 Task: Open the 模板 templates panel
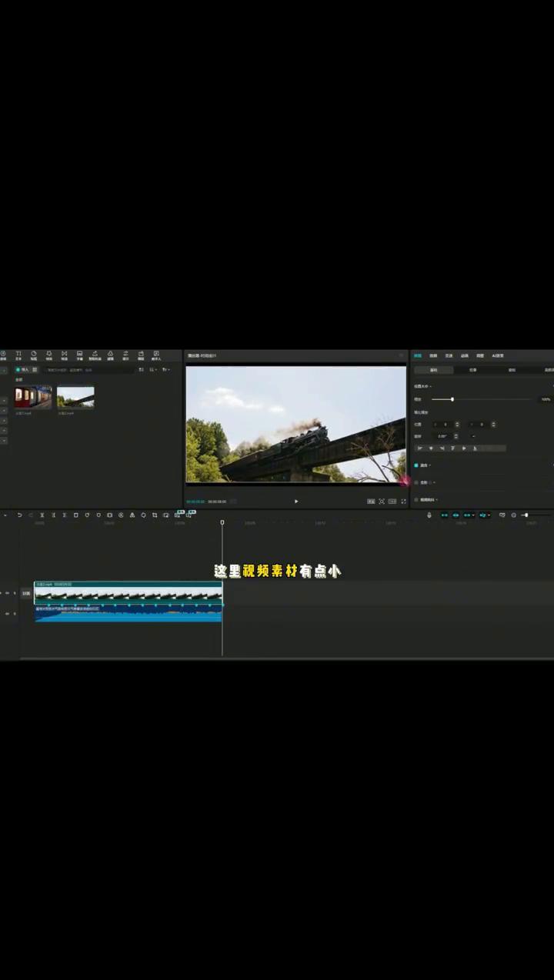[141, 355]
